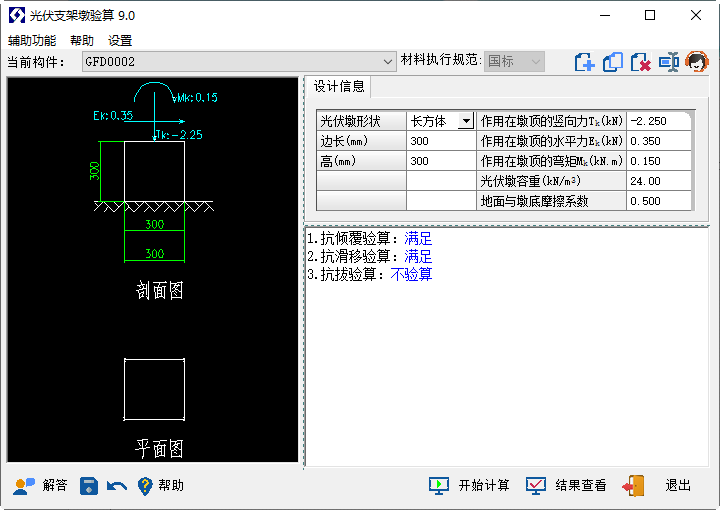Click 开始计算 to start calculation
The height and width of the screenshot is (510, 720).
pos(470,486)
